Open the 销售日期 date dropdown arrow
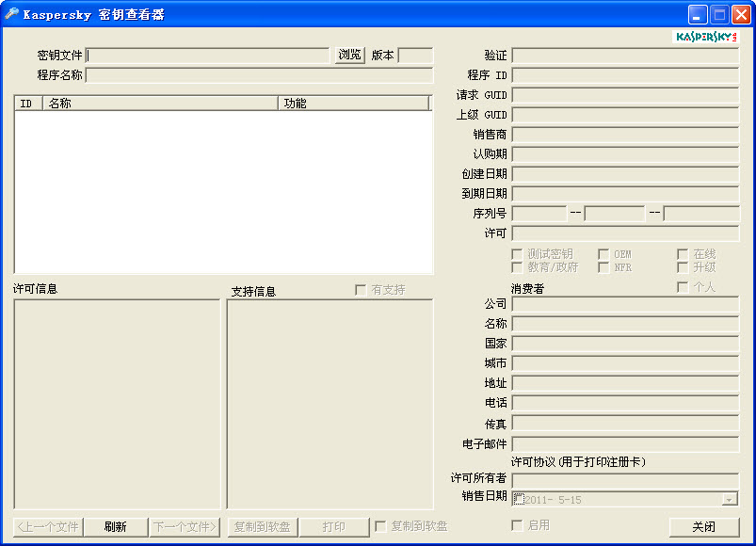Screen dimensions: 756x546 [x=730, y=499]
